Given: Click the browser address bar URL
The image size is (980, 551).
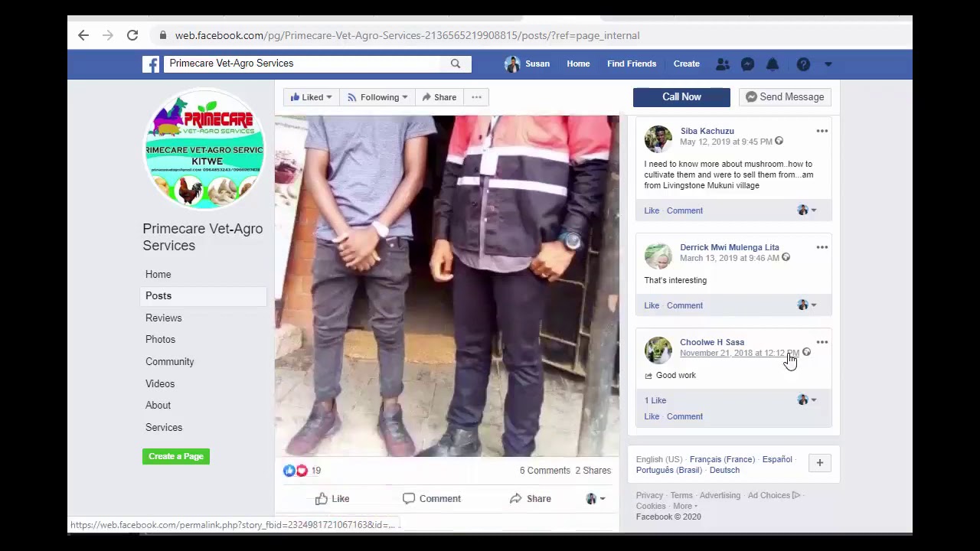Looking at the screenshot, I should 407,35.
